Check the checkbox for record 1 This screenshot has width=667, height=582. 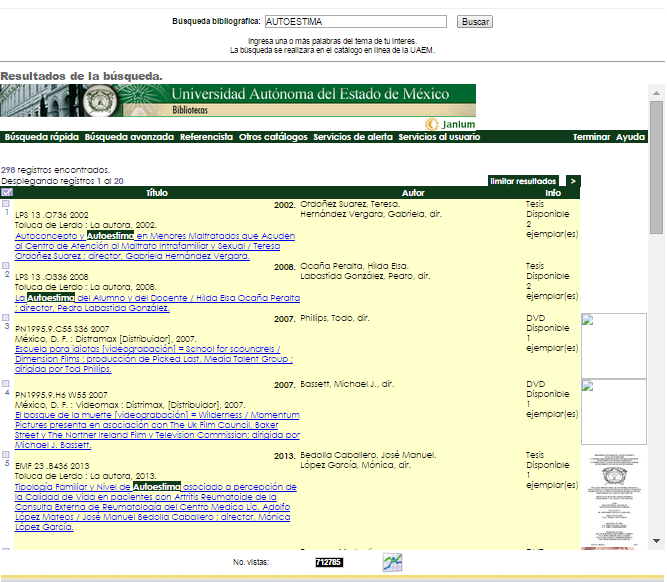6,204
